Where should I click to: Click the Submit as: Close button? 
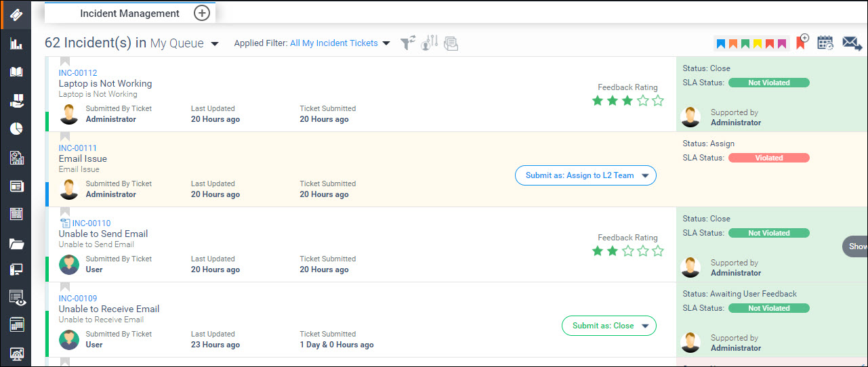pos(602,326)
